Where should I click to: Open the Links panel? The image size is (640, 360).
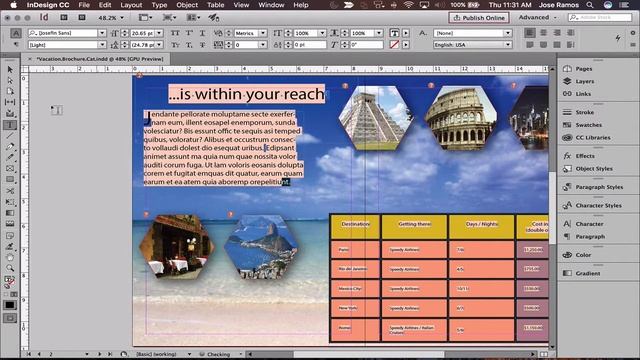pos(583,94)
